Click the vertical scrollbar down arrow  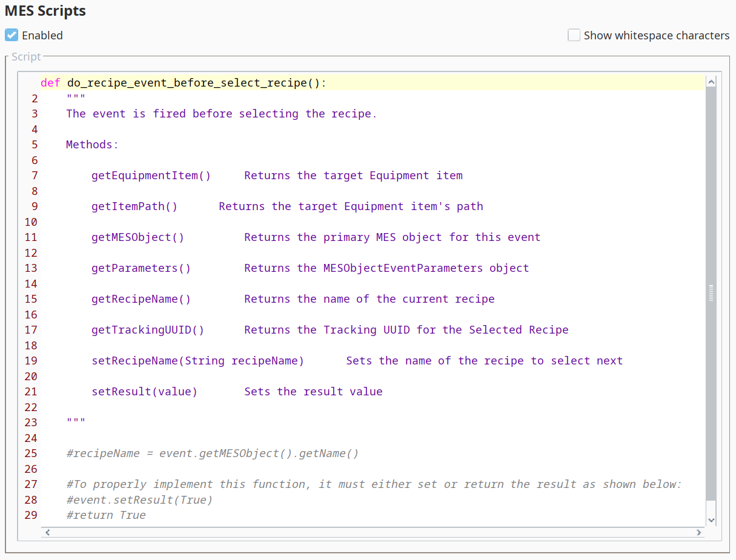711,519
